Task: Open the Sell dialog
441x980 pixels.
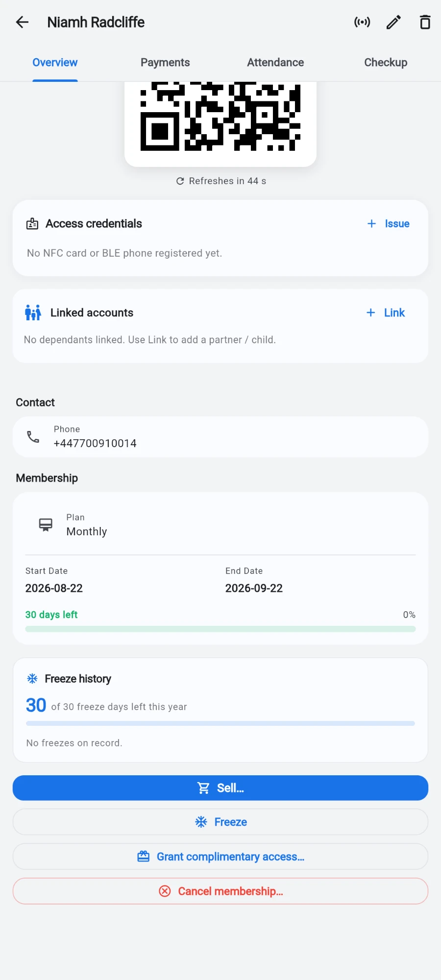Action: (220, 788)
